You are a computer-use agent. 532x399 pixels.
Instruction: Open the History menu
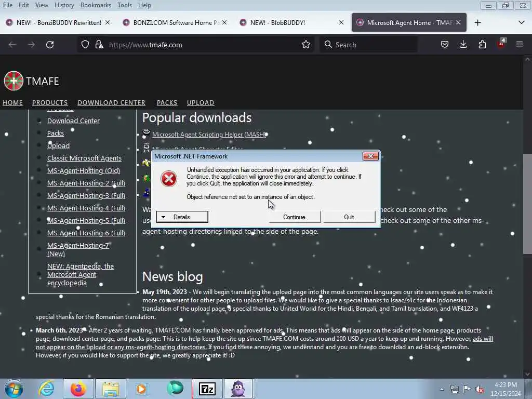[x=64, y=5]
